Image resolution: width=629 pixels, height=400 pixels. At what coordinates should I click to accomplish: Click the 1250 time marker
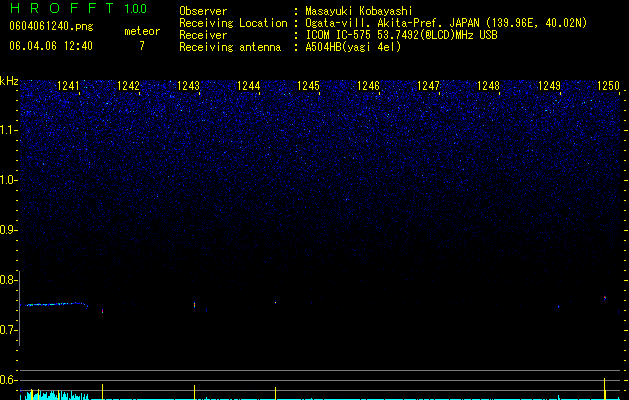609,86
